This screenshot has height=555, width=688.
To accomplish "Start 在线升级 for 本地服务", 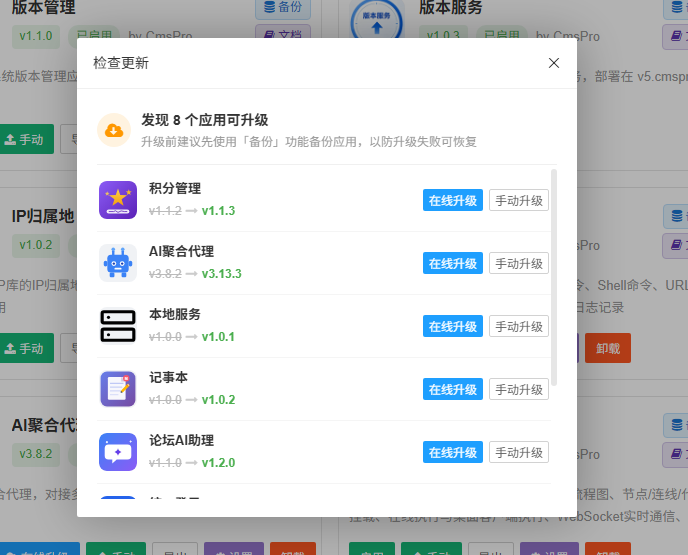I will [453, 326].
